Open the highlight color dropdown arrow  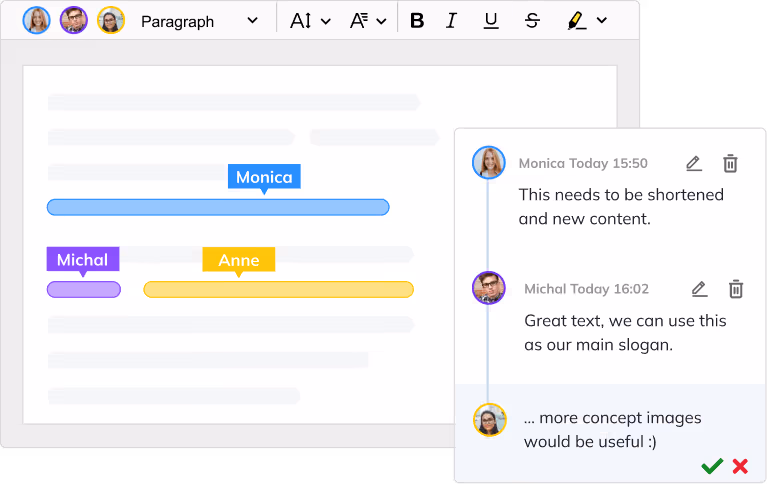point(602,21)
